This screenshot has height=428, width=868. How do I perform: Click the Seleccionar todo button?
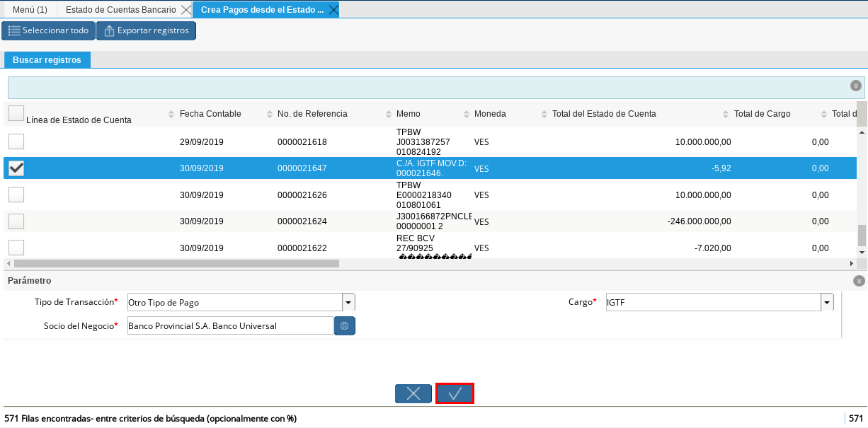(48, 30)
